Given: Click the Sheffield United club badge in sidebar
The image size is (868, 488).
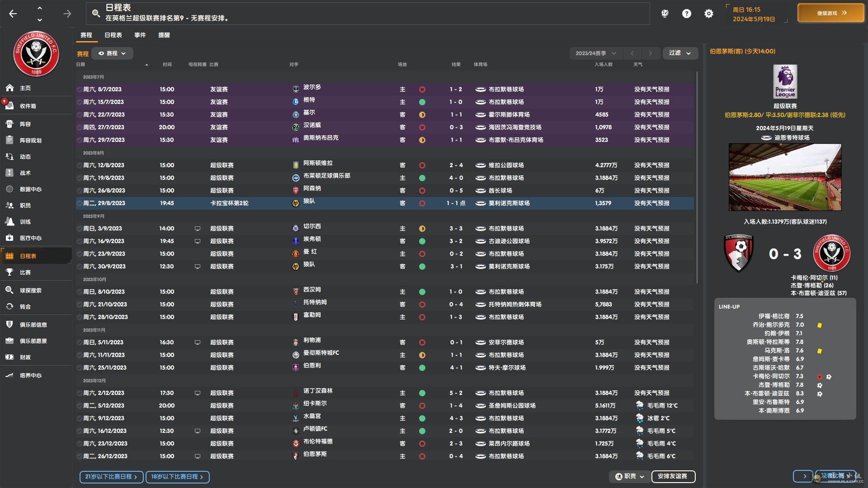Looking at the screenshot, I should [x=36, y=54].
